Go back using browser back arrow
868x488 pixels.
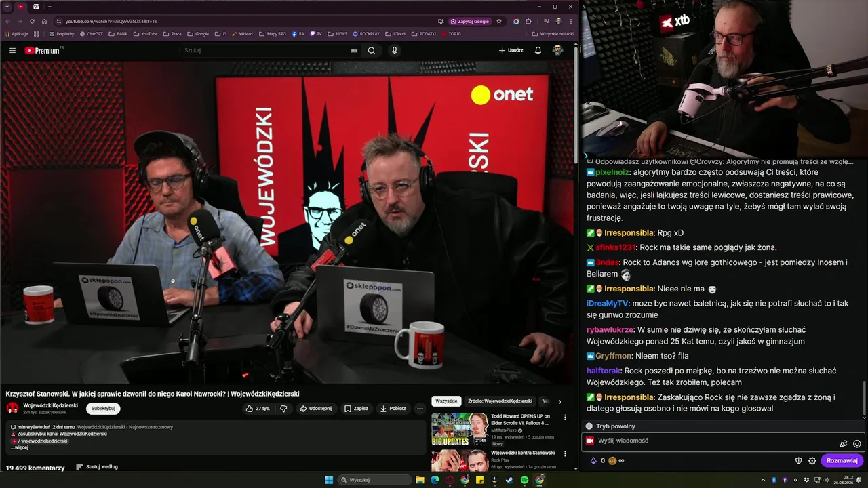[7, 21]
